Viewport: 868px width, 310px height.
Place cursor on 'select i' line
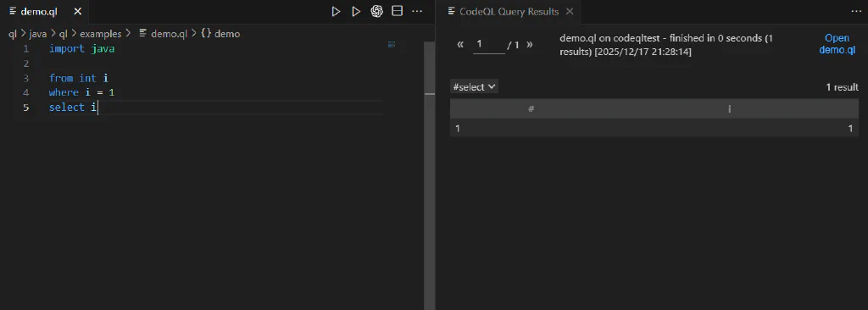point(73,108)
